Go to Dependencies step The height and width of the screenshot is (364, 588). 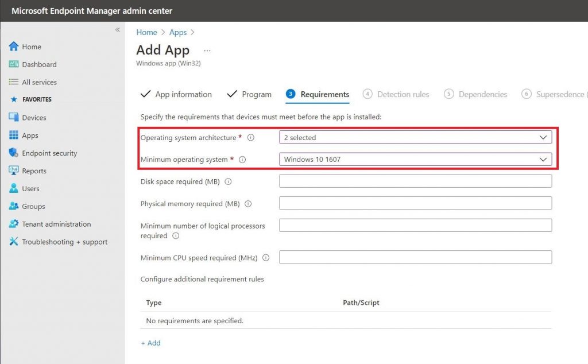tap(475, 94)
